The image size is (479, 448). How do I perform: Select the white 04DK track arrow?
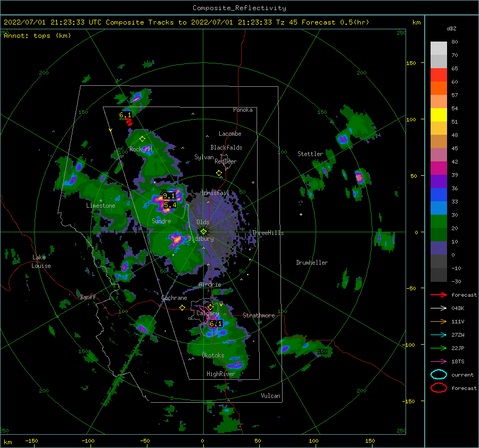(439, 308)
